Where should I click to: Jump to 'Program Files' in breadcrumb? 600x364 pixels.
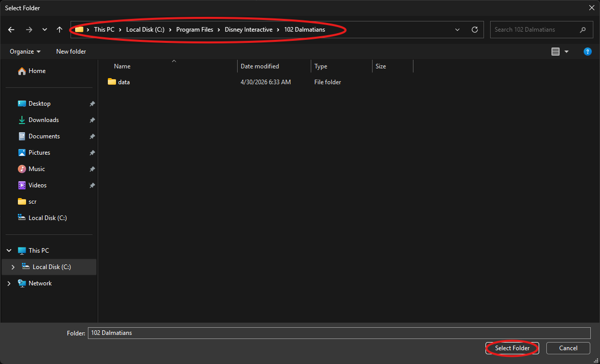point(195,30)
